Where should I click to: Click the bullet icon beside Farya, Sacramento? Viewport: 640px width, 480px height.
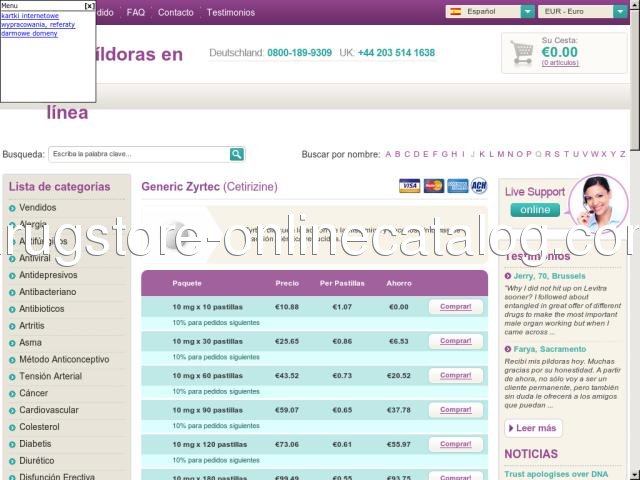coord(508,349)
